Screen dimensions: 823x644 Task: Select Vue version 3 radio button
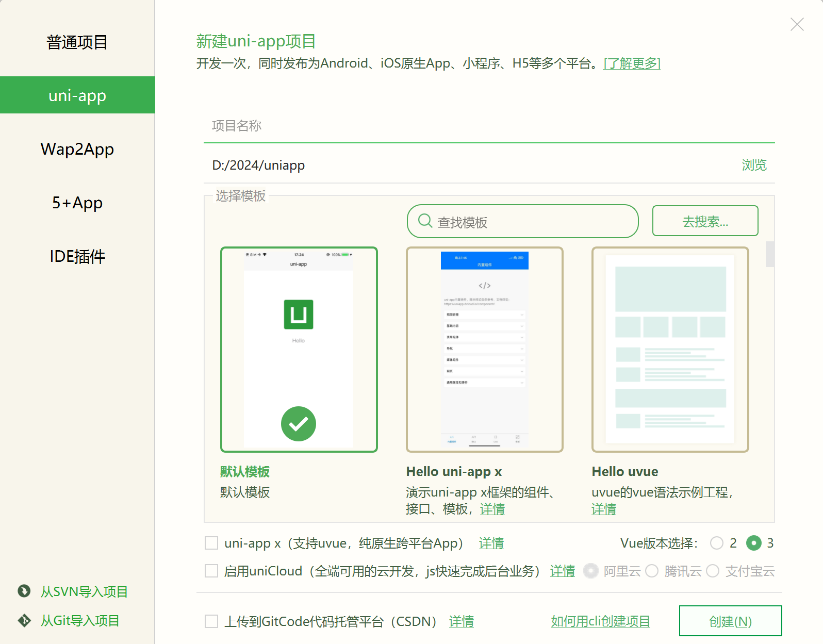(x=754, y=543)
